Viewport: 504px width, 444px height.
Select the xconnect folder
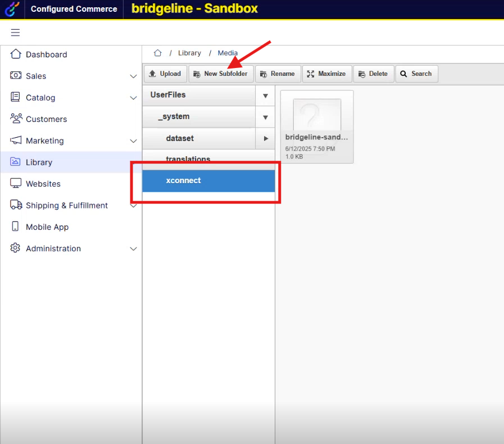pyautogui.click(x=208, y=180)
